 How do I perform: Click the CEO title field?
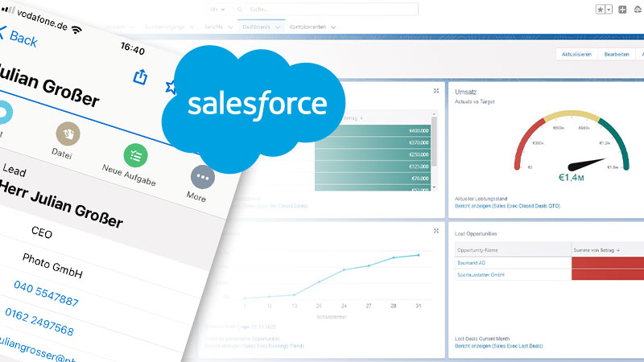tap(42, 232)
